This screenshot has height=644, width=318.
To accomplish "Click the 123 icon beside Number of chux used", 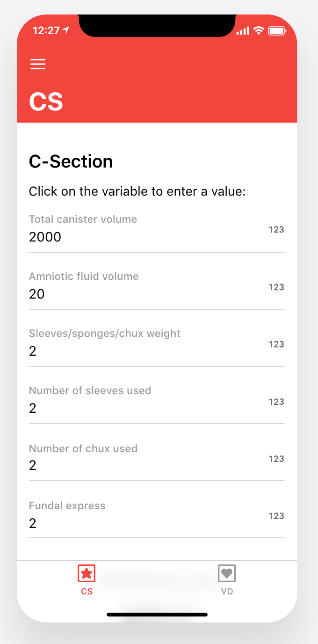I will click(x=276, y=459).
